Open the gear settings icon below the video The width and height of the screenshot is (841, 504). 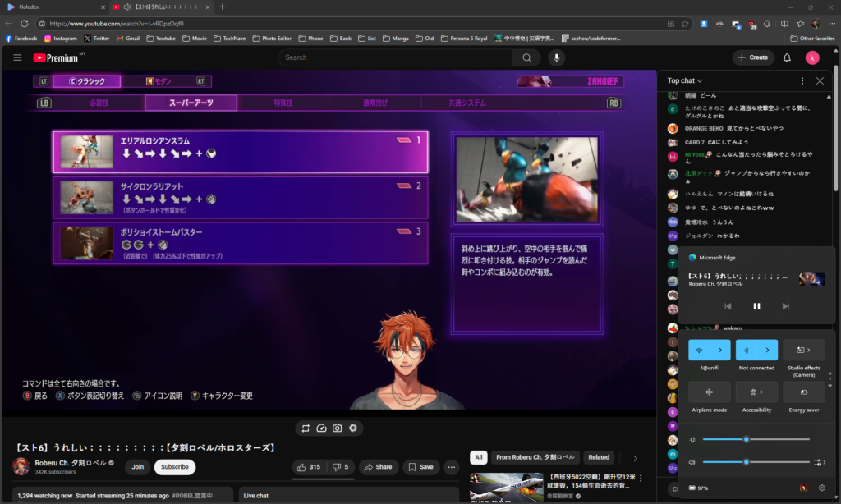click(x=353, y=428)
